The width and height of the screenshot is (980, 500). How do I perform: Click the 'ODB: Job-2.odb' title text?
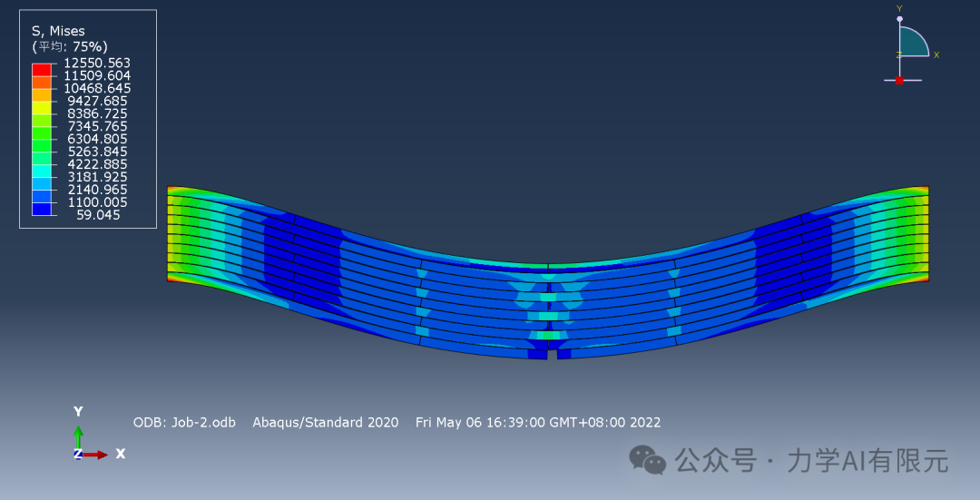click(184, 423)
